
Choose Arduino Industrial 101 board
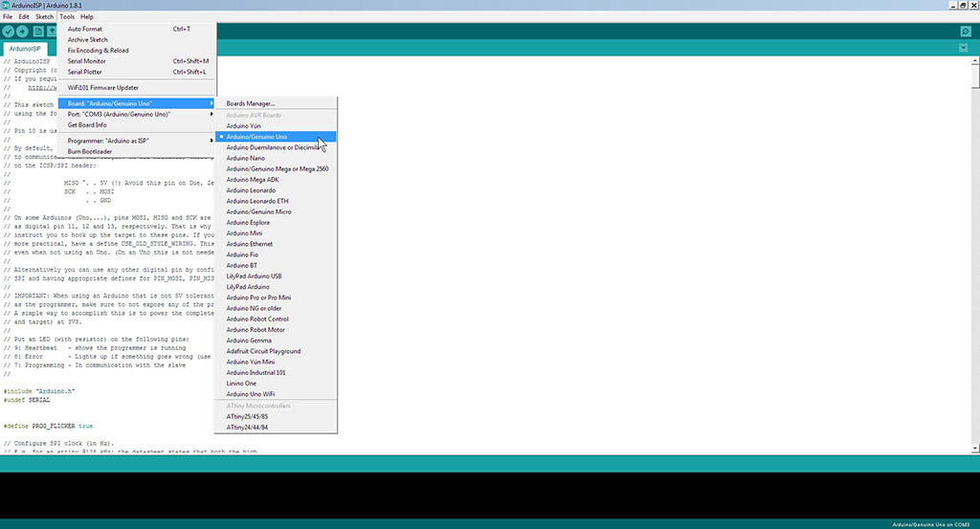pyautogui.click(x=276, y=372)
